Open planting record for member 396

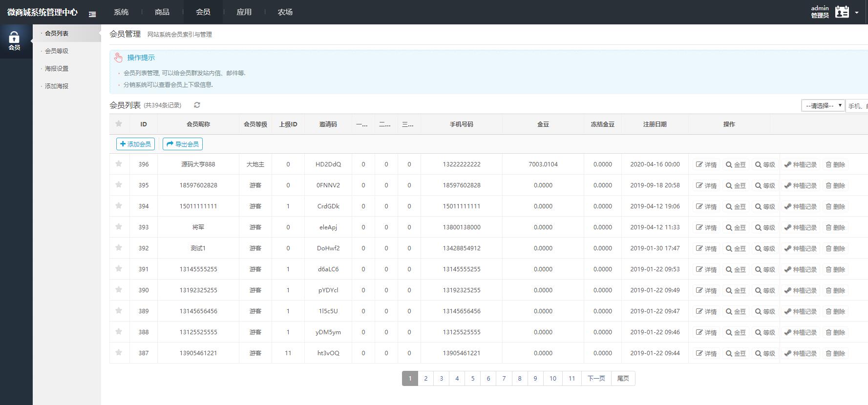pyautogui.click(x=801, y=165)
